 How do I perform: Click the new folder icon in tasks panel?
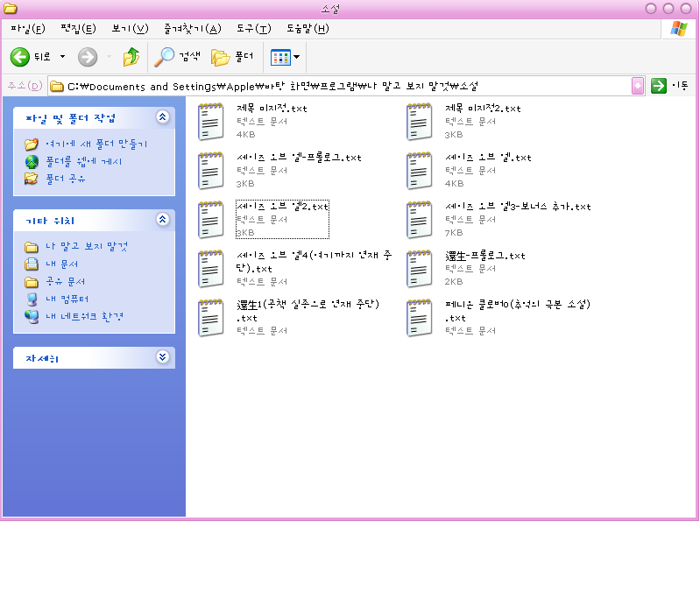tap(32, 144)
